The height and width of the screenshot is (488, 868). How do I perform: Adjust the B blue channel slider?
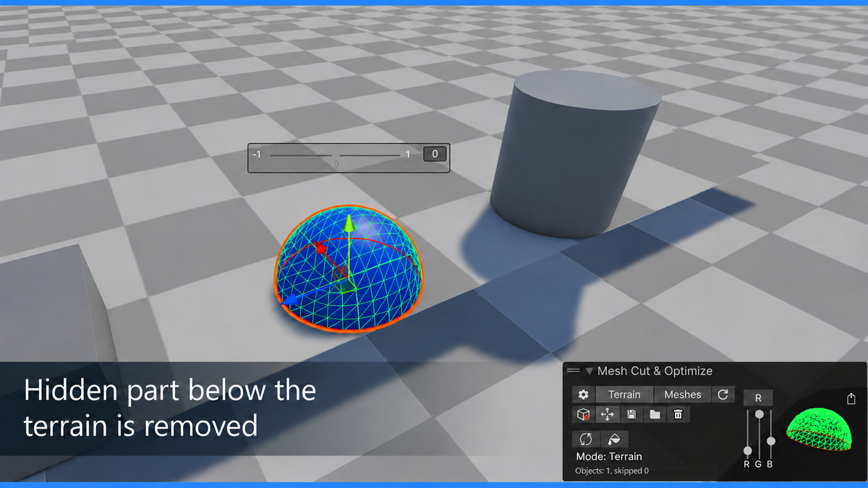771,434
